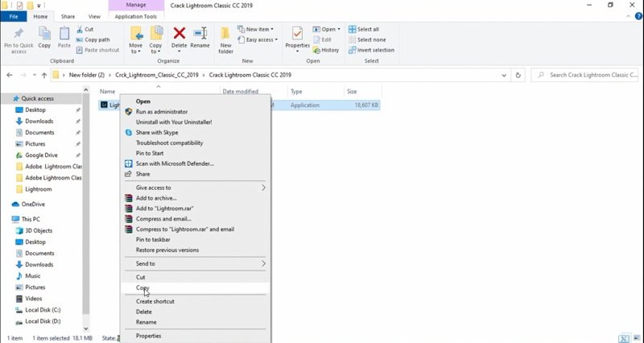Go back with the back arrow

(x=10, y=75)
